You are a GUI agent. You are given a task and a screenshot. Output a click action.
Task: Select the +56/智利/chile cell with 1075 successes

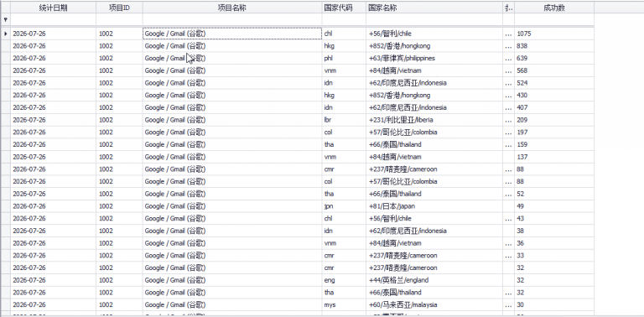(434, 34)
